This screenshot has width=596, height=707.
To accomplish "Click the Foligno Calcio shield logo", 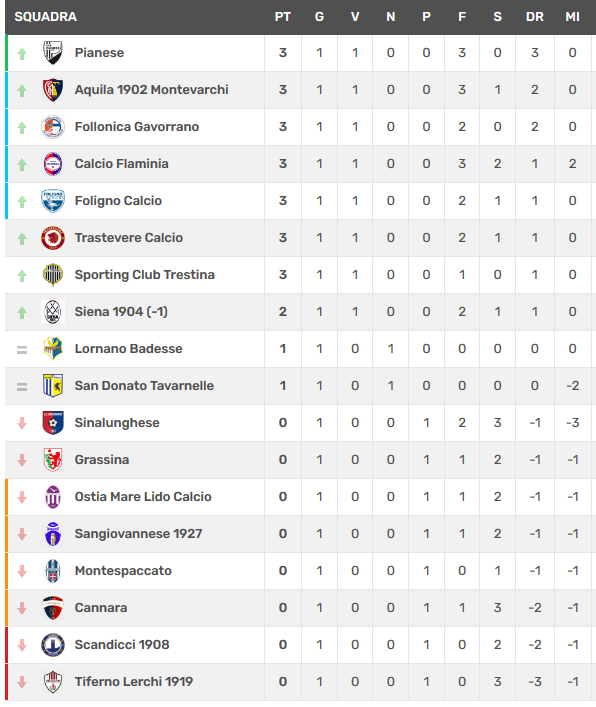I will (x=53, y=201).
